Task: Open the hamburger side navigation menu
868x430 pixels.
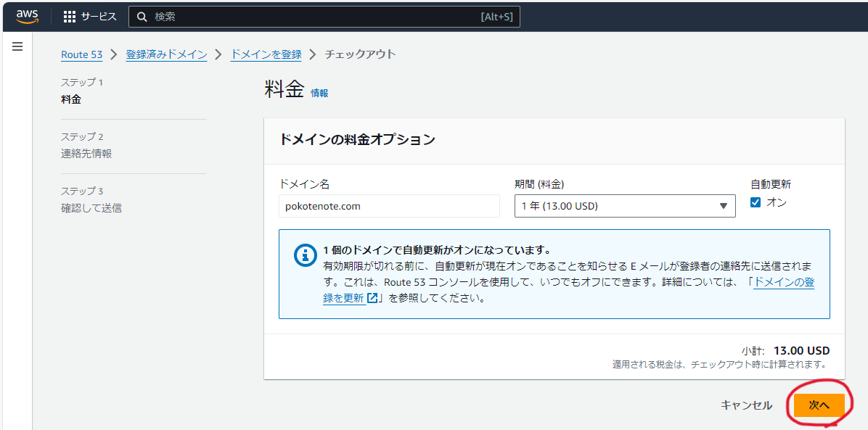Action: [17, 46]
